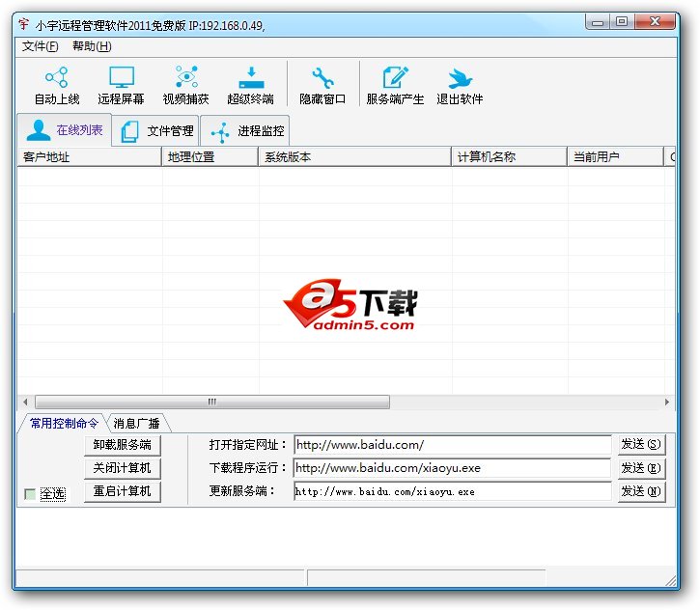Viewport: 700px width, 610px height.
Task: Open 远程屏幕 remote screen tool
Action: 121,86
